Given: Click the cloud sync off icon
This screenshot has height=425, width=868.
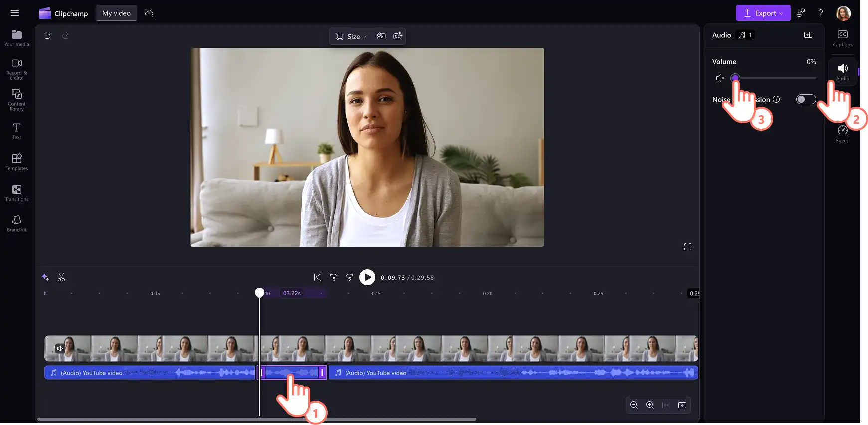Looking at the screenshot, I should tap(149, 13).
